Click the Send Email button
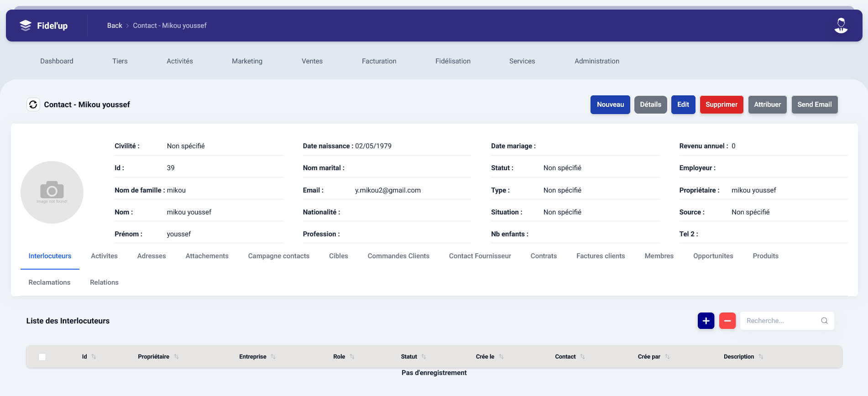868x396 pixels. pyautogui.click(x=814, y=104)
